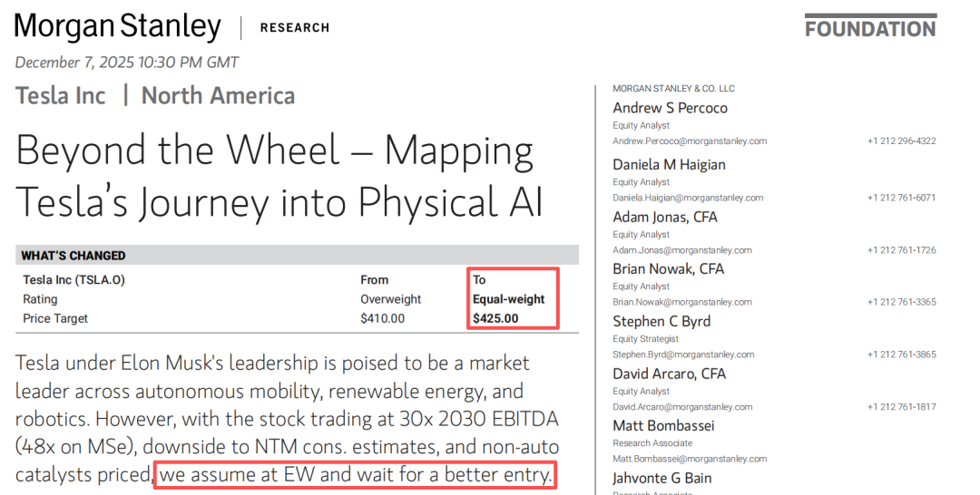Click the December 7, 2025 timestamp
This screenshot has height=495, width=980.
pyautogui.click(x=127, y=63)
